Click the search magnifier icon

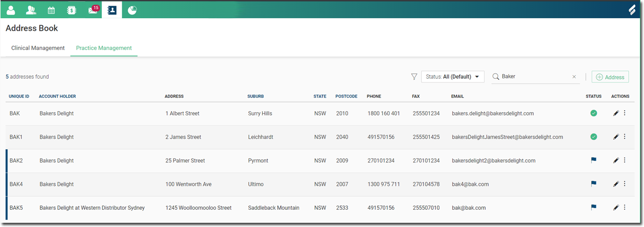(496, 77)
